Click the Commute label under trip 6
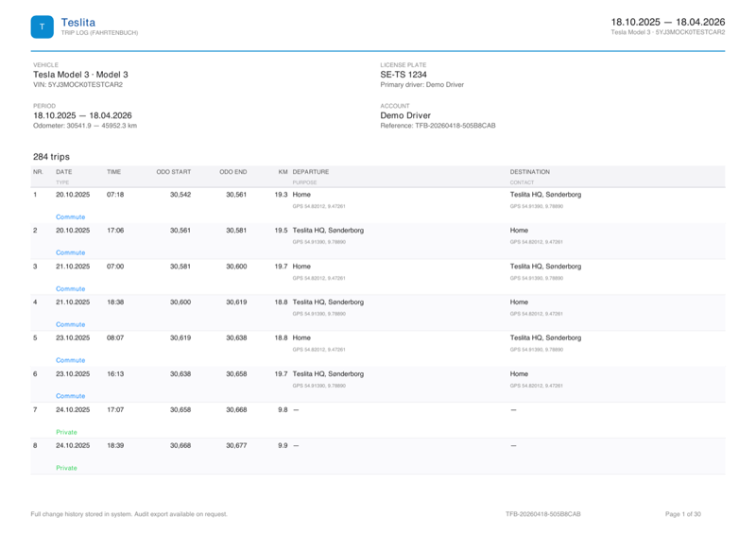 tap(70, 396)
